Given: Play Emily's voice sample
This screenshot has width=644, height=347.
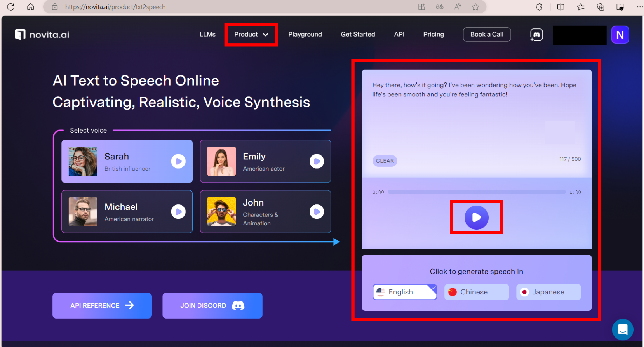Looking at the screenshot, I should [x=317, y=161].
